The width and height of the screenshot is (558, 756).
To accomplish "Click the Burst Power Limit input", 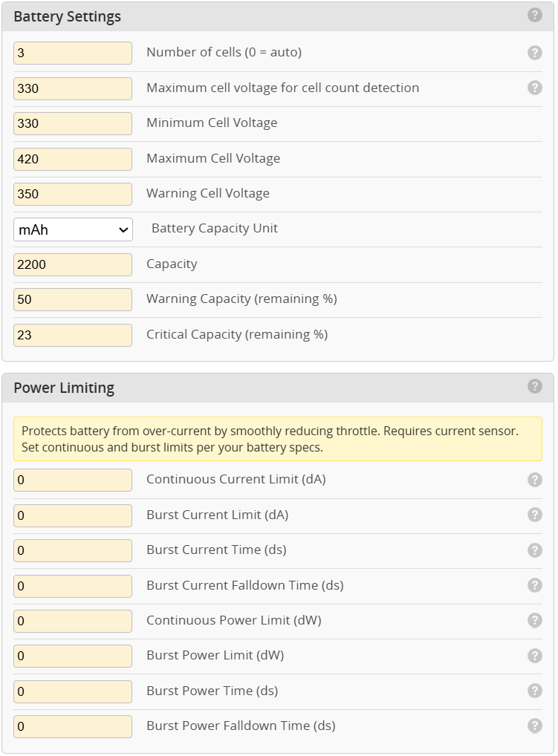I will click(x=73, y=656).
